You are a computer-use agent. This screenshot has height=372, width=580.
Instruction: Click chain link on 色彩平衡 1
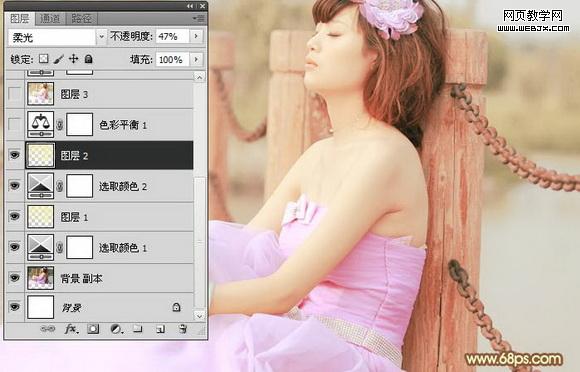[60, 125]
